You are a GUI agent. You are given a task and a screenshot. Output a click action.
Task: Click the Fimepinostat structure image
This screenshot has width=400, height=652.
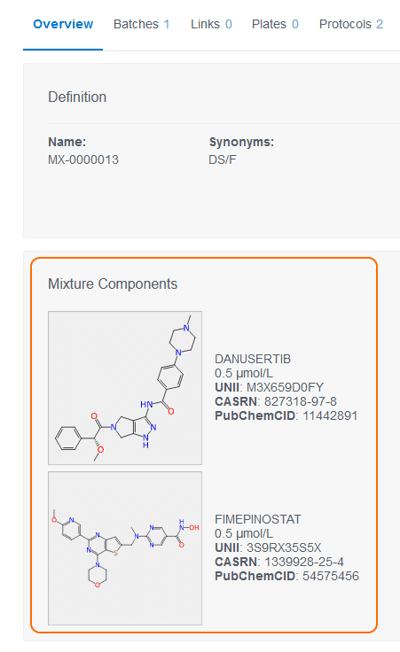(125, 548)
